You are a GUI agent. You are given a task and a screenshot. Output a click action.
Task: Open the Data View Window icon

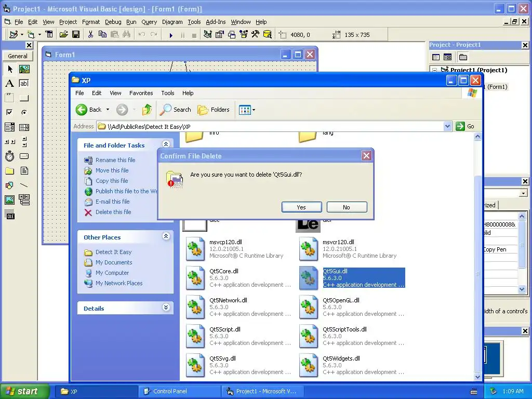(268, 34)
